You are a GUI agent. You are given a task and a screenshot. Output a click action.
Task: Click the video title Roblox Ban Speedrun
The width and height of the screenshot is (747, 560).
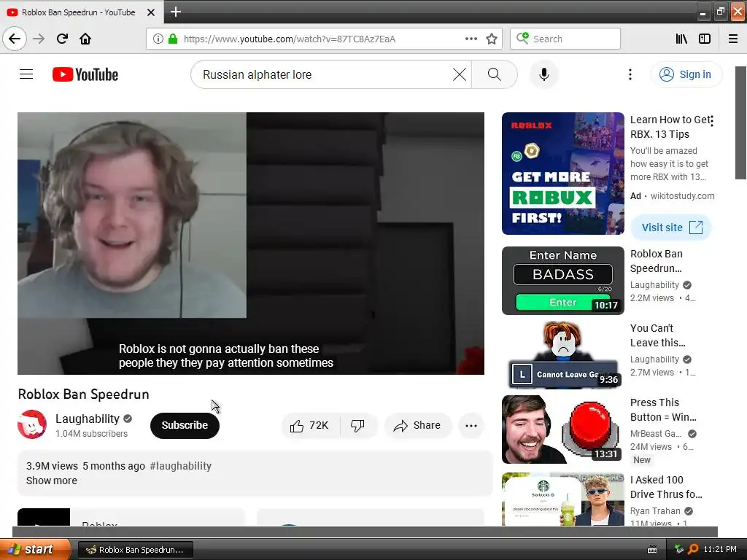(83, 394)
